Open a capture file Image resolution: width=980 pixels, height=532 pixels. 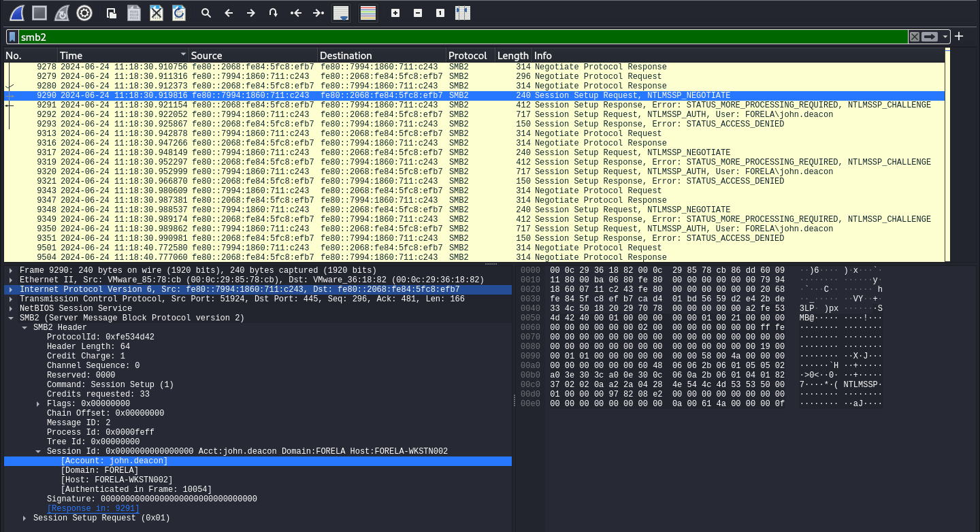tap(112, 12)
